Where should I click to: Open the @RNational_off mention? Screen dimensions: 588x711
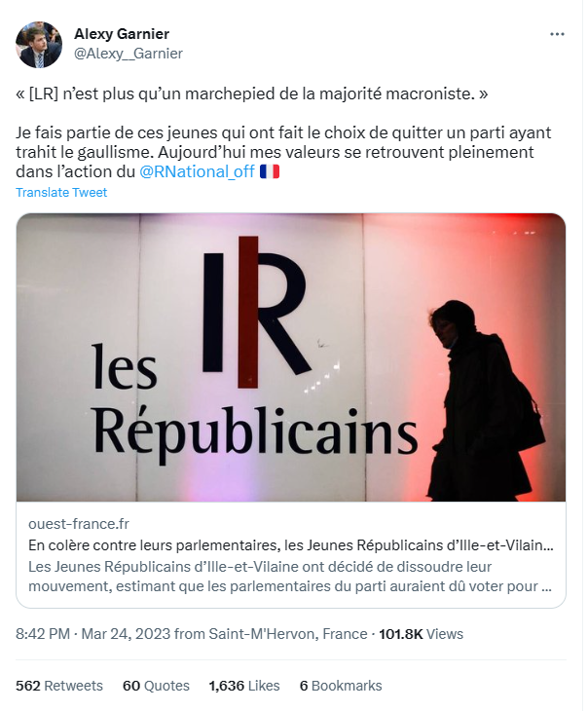pyautogui.click(x=198, y=171)
